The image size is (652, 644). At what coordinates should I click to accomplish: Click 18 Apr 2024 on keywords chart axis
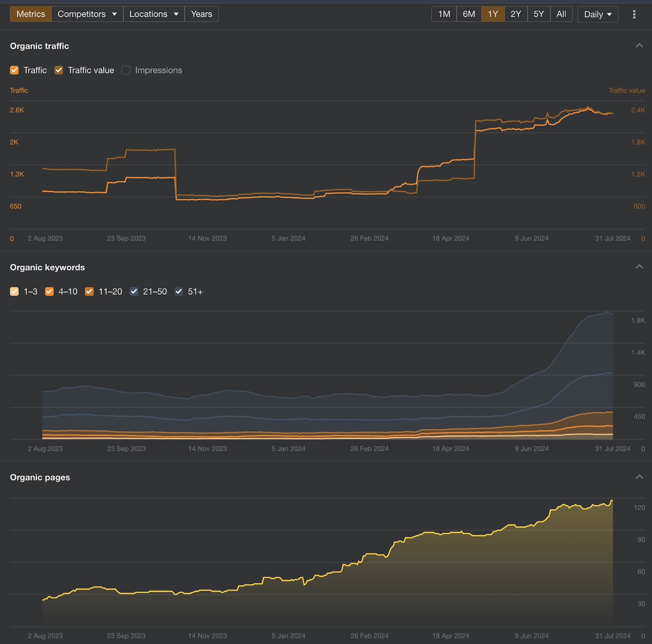tap(451, 449)
